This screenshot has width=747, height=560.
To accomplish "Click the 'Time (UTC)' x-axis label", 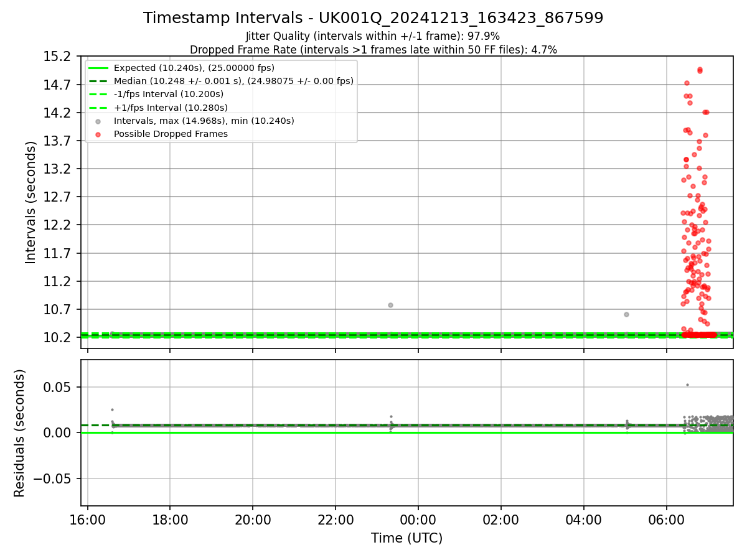I will tap(407, 538).
